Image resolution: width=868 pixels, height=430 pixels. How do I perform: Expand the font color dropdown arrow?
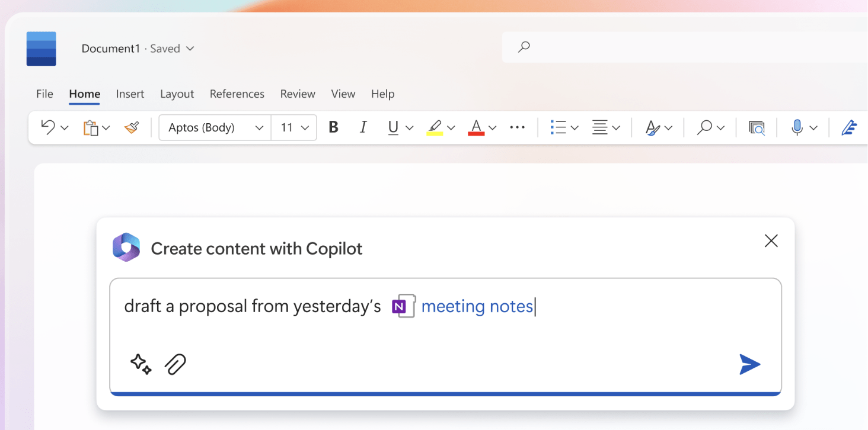point(493,127)
